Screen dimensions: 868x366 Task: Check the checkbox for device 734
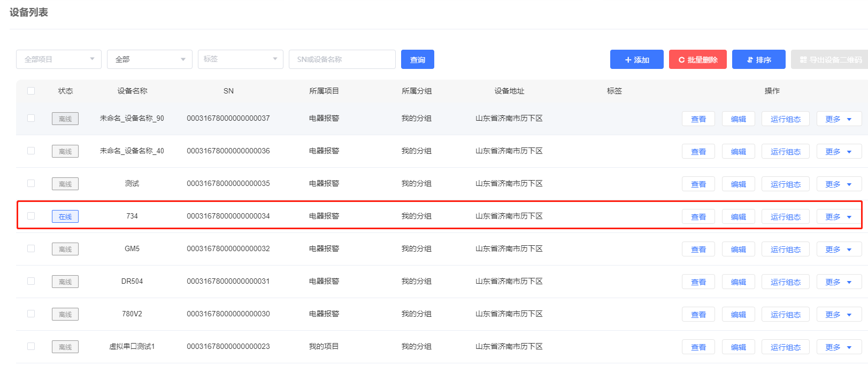[x=31, y=216]
